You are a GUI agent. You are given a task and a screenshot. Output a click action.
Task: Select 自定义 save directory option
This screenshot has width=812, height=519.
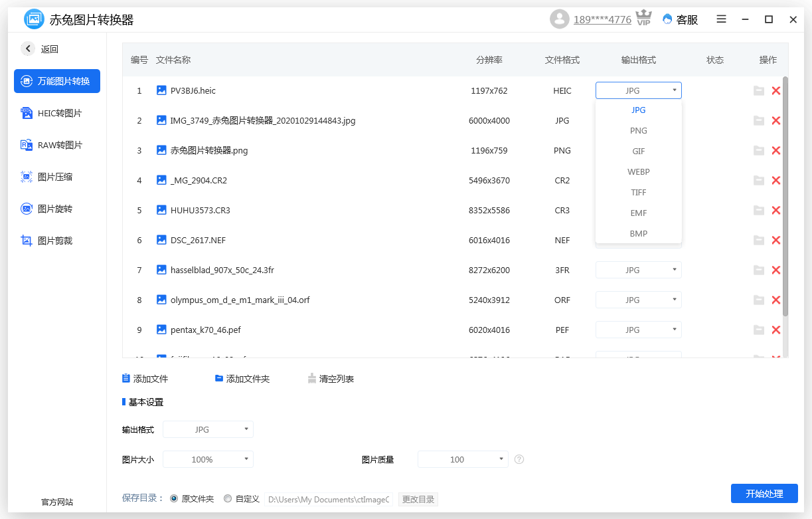click(x=242, y=498)
